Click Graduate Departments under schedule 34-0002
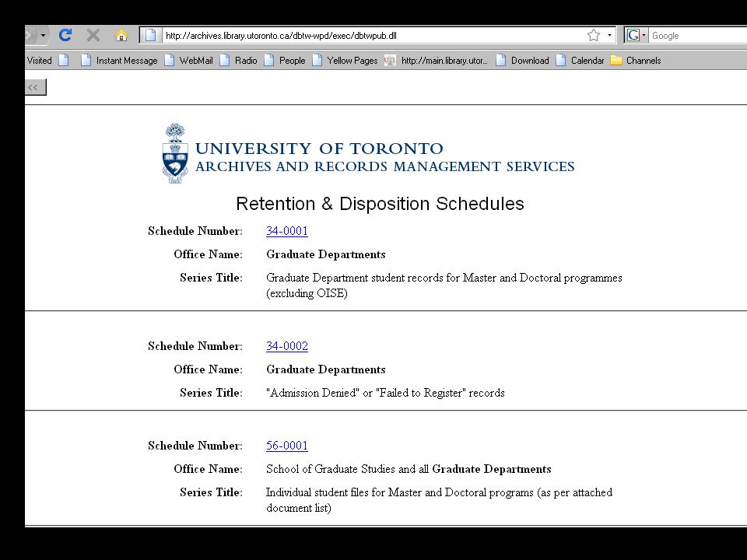The width and height of the screenshot is (747, 560). 326,369
